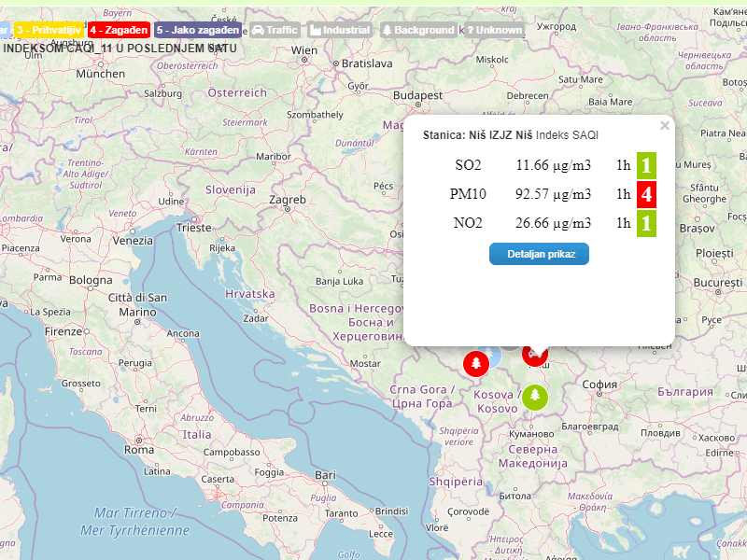This screenshot has width=747, height=560.
Task: Show Unknown stations on the map
Action: (x=495, y=29)
